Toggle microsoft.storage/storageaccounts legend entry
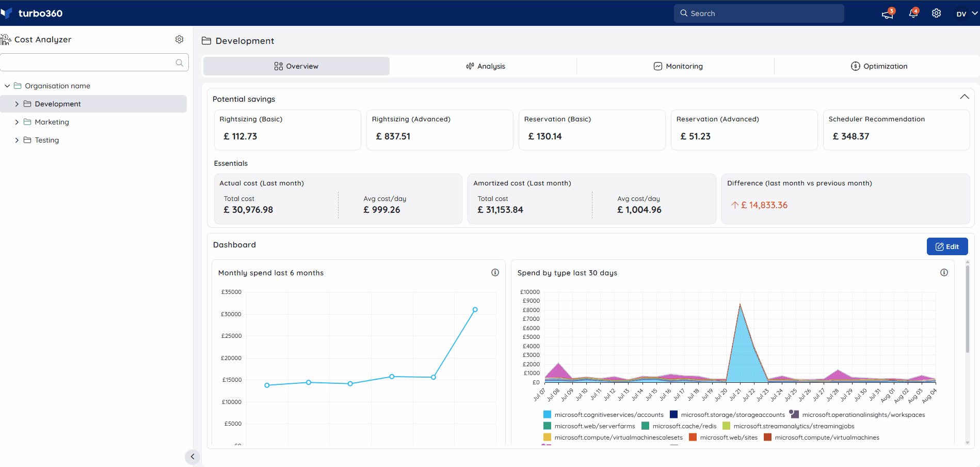Image resolution: width=980 pixels, height=467 pixels. 727,414
